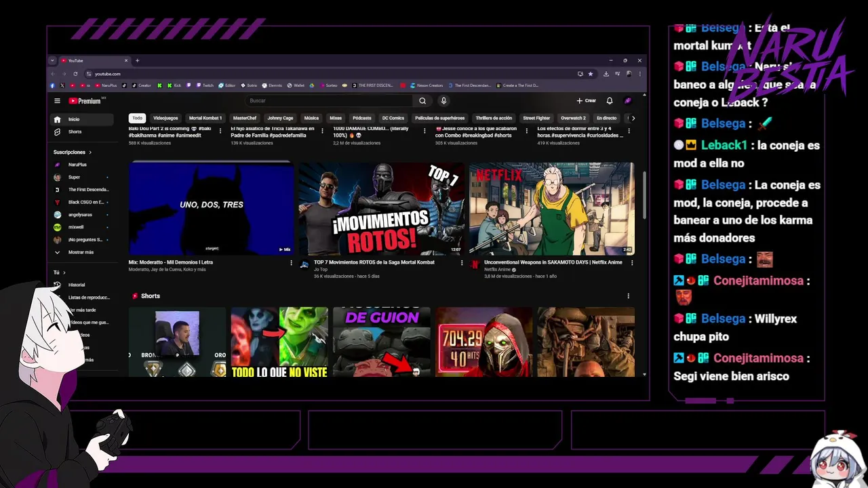868x488 pixels.
Task: Click the YouTube page vertical scrollbar
Action: (644, 195)
